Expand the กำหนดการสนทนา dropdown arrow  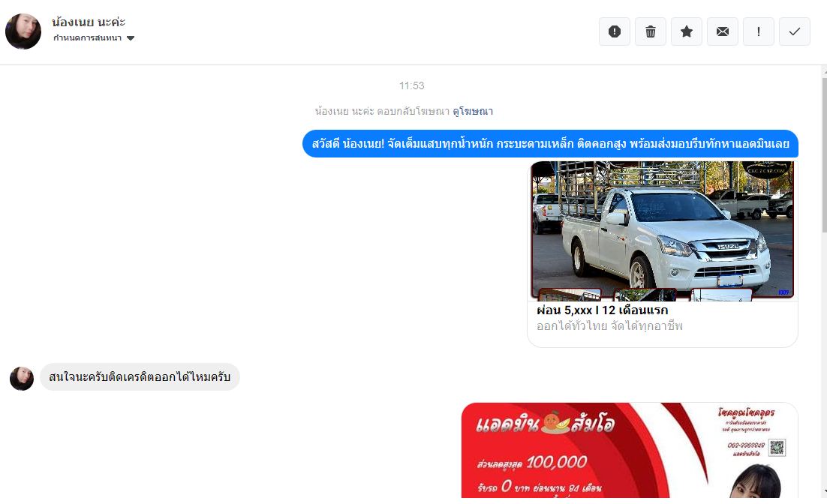[x=131, y=38]
